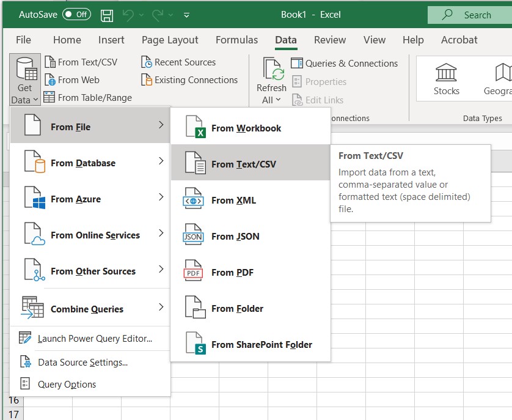Switch to the Insert tab
Image resolution: width=512 pixels, height=420 pixels.
click(x=111, y=40)
